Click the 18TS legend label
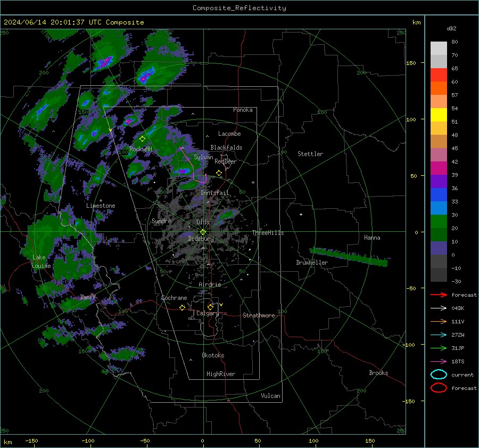The image size is (479, 448). pos(458,362)
